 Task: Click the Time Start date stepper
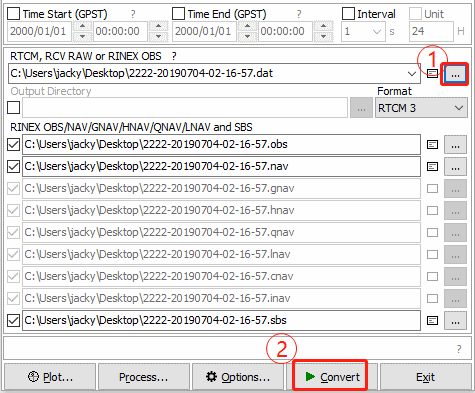point(82,31)
